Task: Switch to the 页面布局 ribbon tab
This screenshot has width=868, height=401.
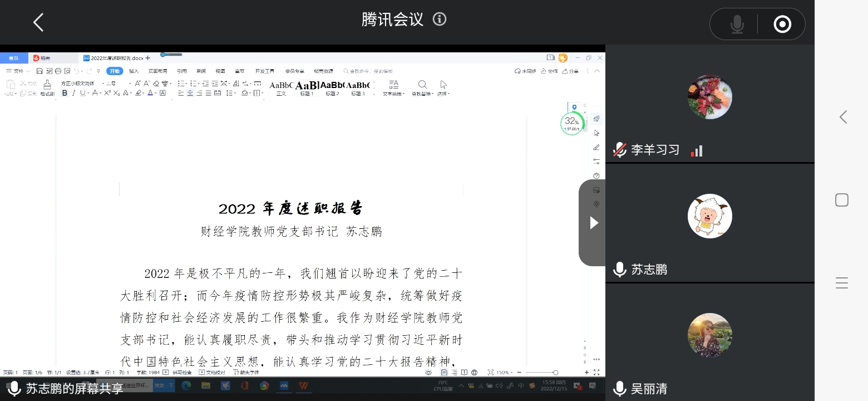Action: click(157, 71)
